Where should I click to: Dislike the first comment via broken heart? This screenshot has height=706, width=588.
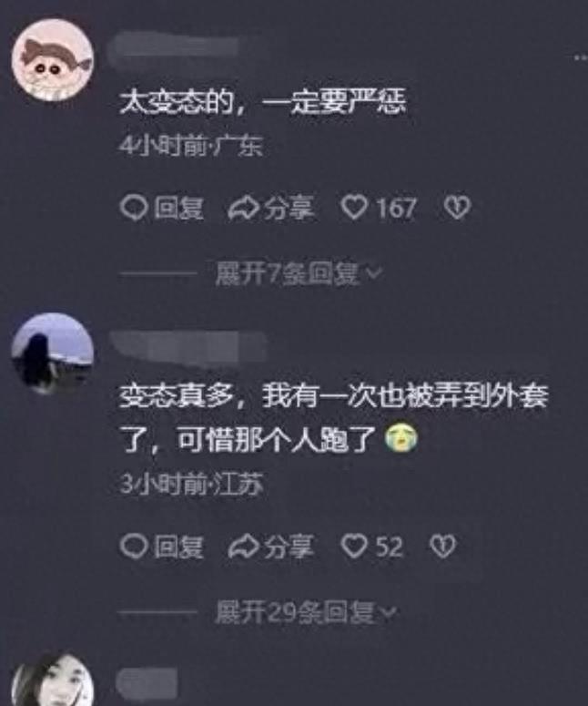(457, 208)
